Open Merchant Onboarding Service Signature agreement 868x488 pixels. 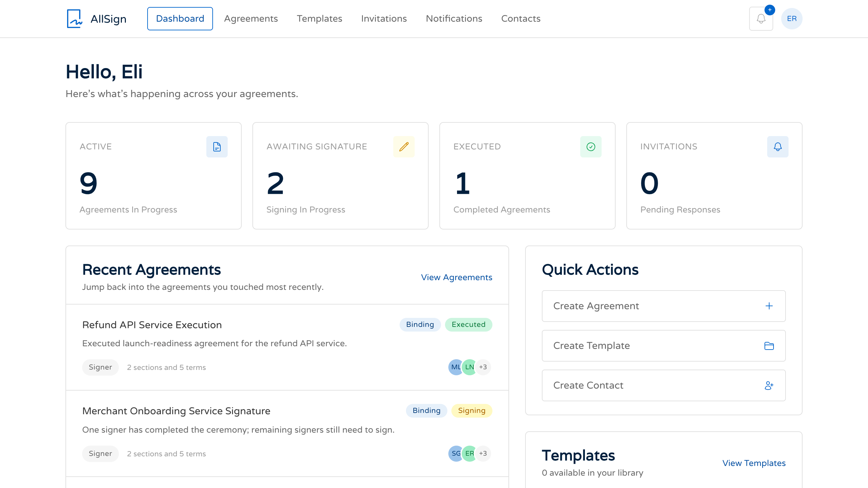click(176, 411)
